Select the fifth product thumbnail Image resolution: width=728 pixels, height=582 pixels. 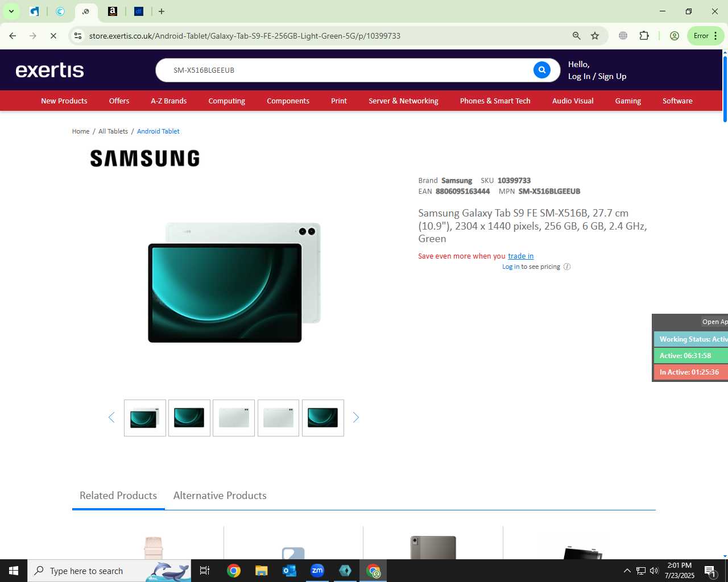pos(323,418)
